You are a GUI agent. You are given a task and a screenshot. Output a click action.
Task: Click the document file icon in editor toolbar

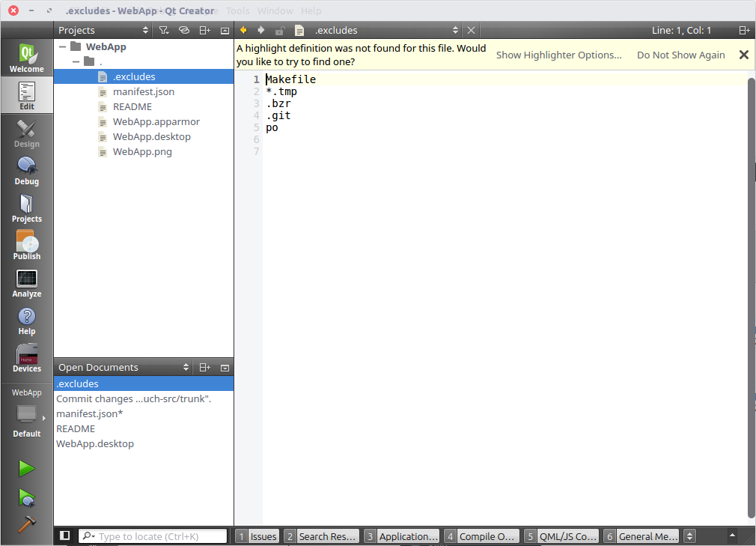(x=299, y=31)
